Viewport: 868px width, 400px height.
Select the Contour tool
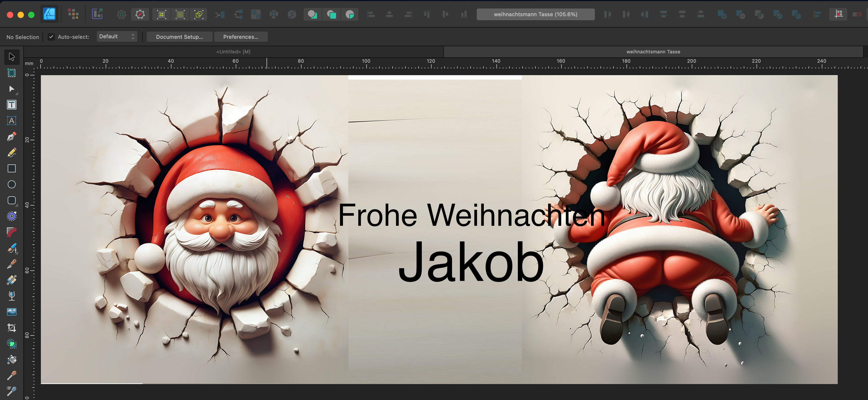[11, 216]
